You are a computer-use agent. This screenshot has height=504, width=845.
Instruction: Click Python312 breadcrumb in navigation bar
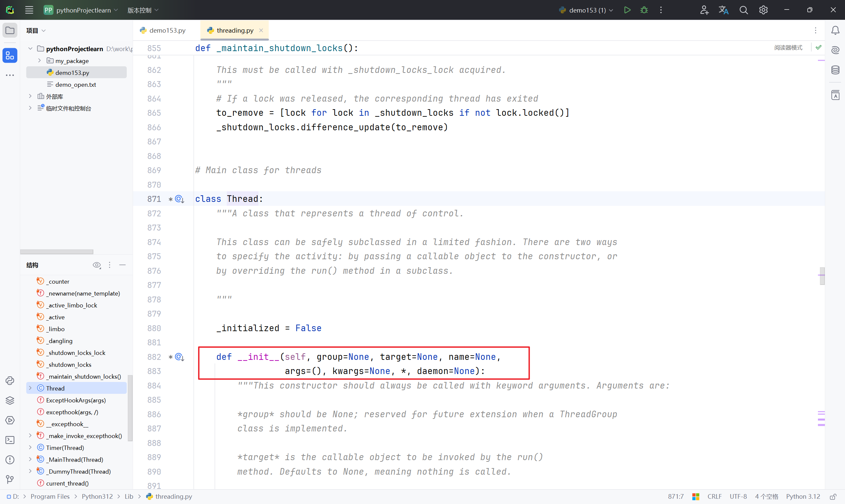97,496
